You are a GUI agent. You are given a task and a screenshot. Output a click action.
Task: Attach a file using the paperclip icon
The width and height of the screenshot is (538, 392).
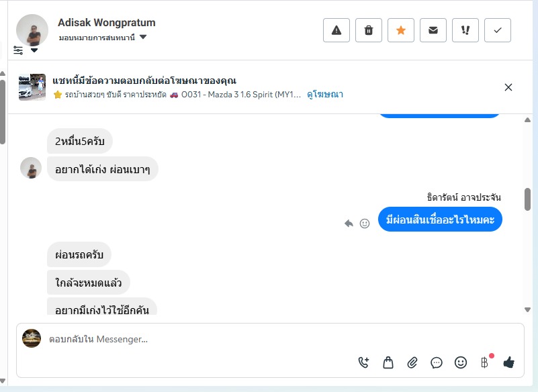point(412,362)
